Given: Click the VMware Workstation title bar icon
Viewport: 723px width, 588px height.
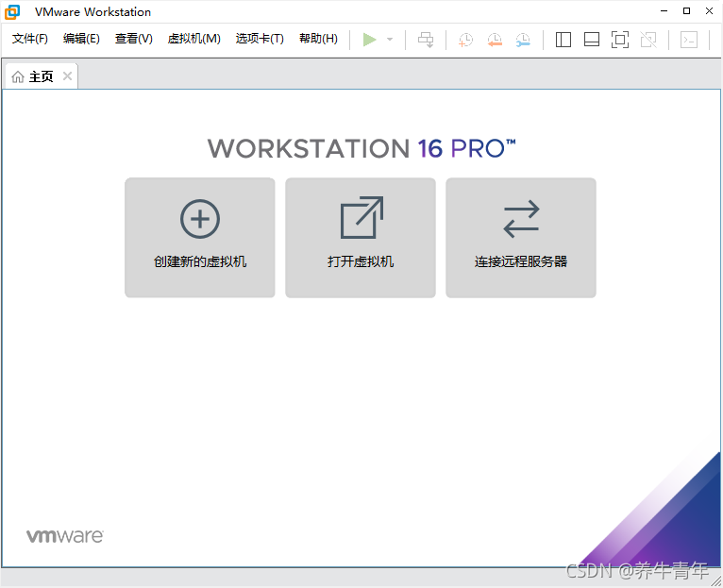Looking at the screenshot, I should tap(12, 12).
